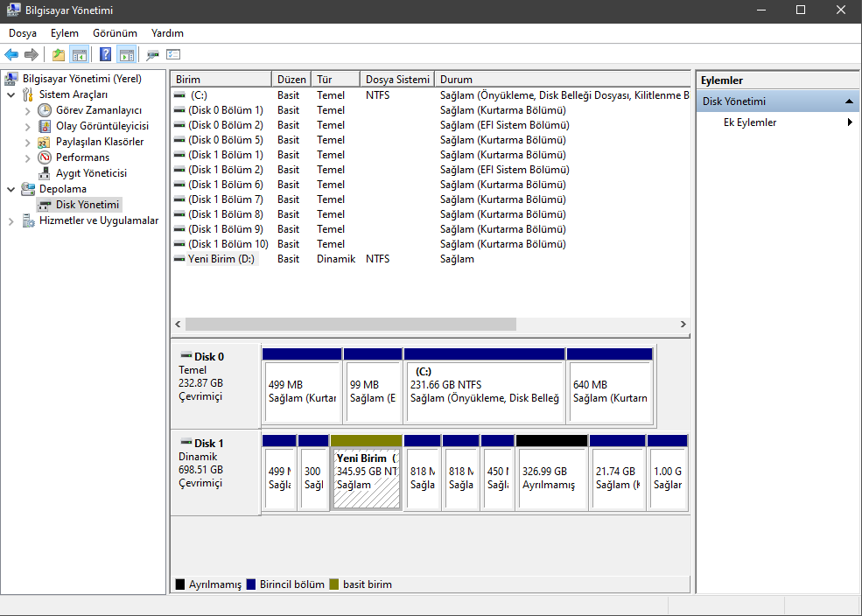This screenshot has width=862, height=616.
Task: Toggle the Show/Hide Console Tree toolbar icon
Action: [80, 55]
